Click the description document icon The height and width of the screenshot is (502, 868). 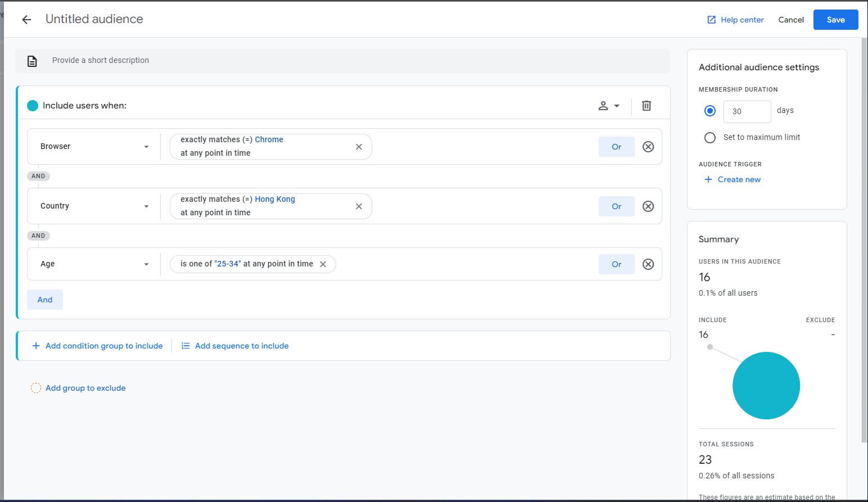[x=32, y=61]
